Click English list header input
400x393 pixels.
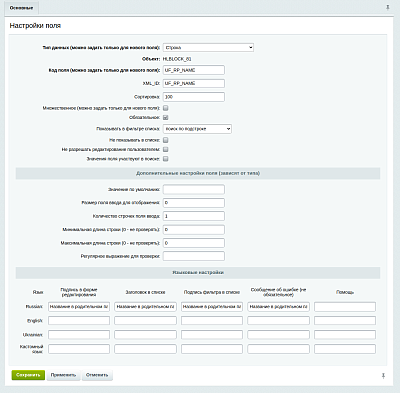pos(145,321)
